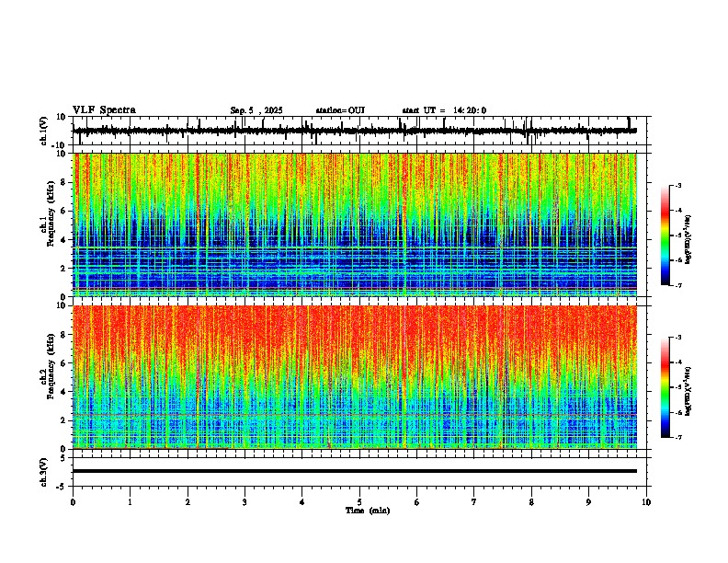Click the time axis tick label "8"

[531, 502]
